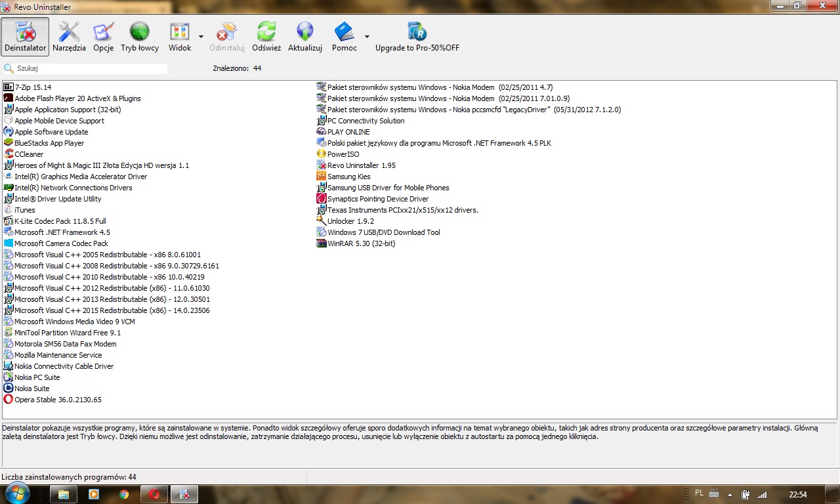Screen dimensions: 840x504
Task: Select Heroes of Might & Magic III entry
Action: [x=102, y=165]
